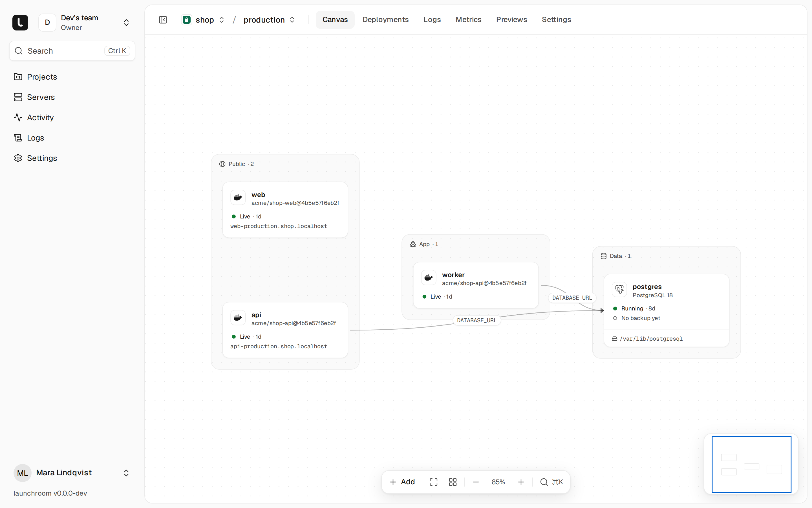The width and height of the screenshot is (812, 508).
Task: Go to Projects in sidebar
Action: [x=72, y=77]
